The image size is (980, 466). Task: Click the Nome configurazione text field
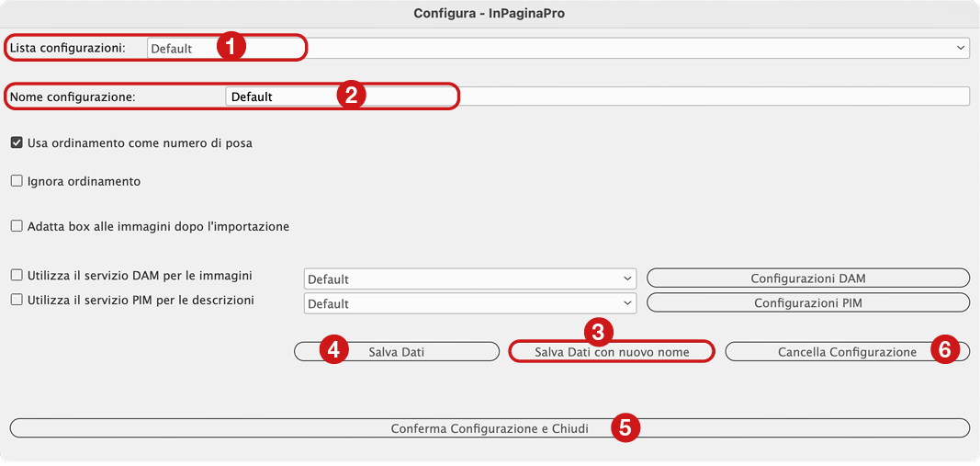pyautogui.click(x=598, y=97)
